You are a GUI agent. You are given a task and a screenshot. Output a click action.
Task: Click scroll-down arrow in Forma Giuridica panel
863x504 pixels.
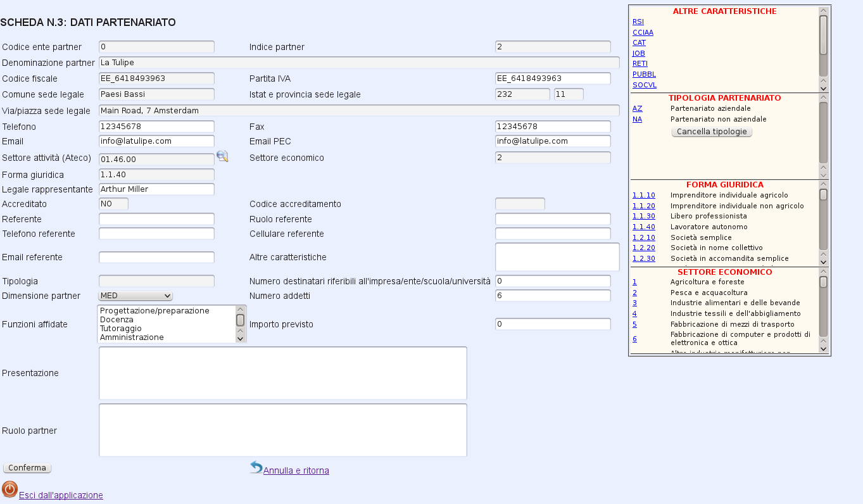point(823,261)
